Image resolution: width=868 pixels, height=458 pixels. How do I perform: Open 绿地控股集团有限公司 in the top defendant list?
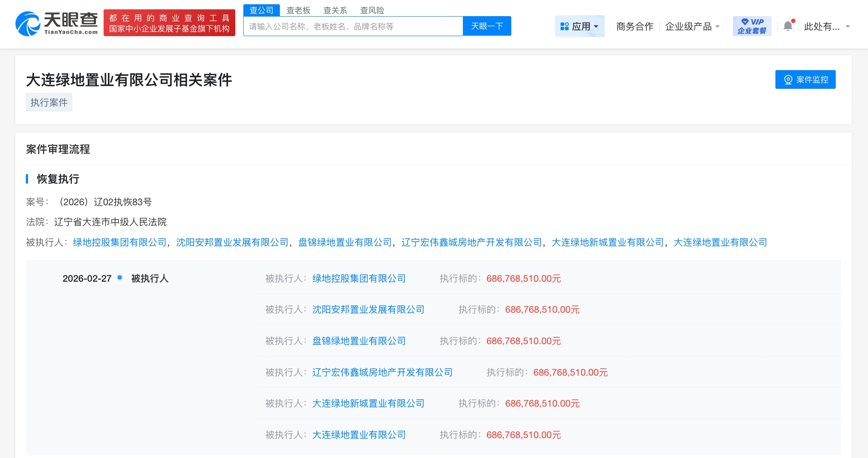point(119,242)
